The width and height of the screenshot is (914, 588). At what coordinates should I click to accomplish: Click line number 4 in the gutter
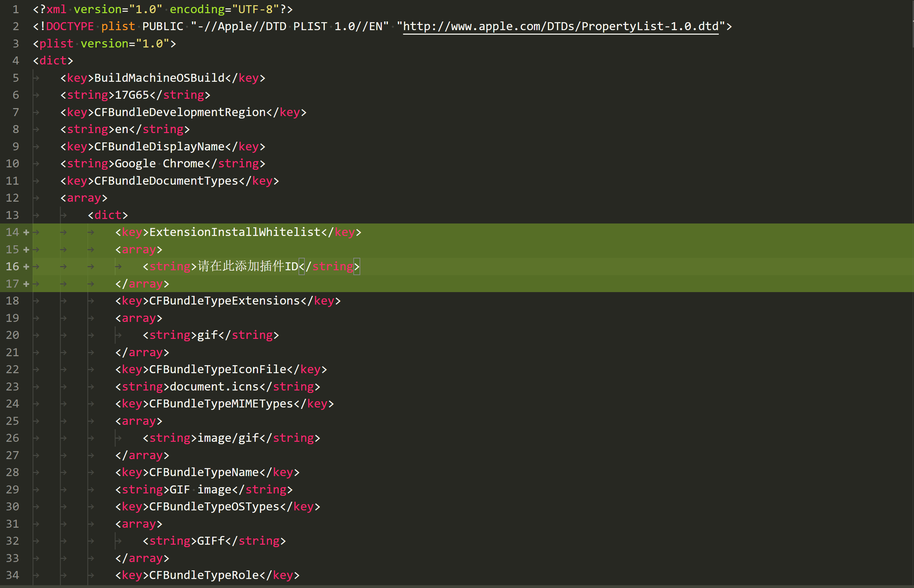[x=16, y=61]
